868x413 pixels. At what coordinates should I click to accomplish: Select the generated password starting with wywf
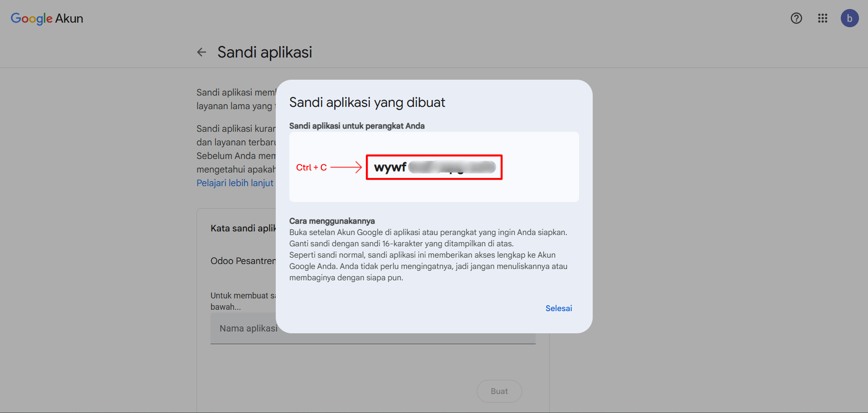(x=434, y=168)
